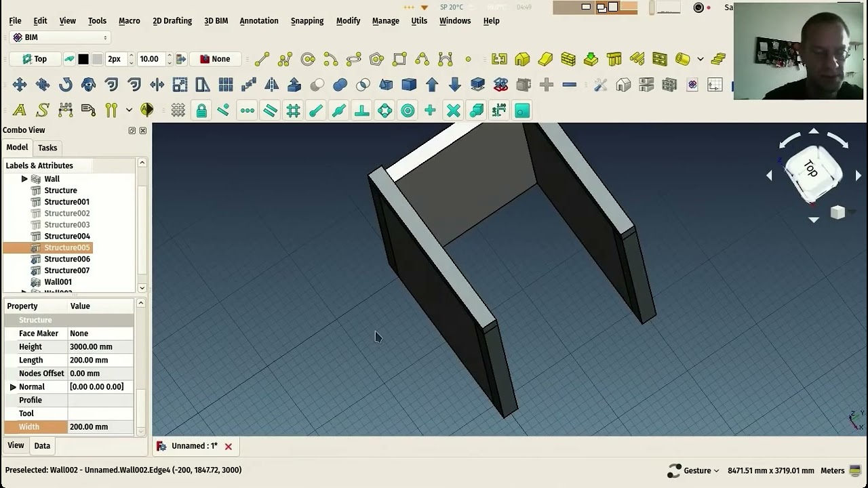
Task: Open the Annotation menu
Action: click(259, 21)
